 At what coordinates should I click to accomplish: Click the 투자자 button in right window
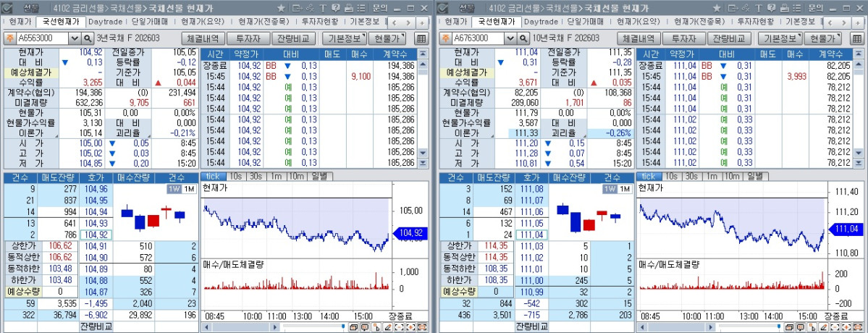683,38
